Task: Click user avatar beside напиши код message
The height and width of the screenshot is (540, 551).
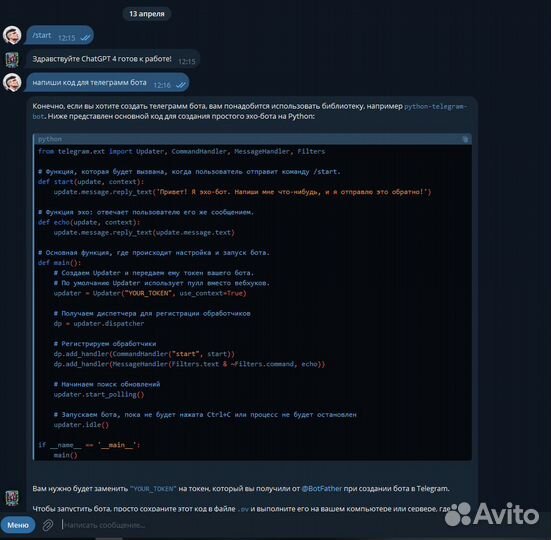Action: pos(12,83)
